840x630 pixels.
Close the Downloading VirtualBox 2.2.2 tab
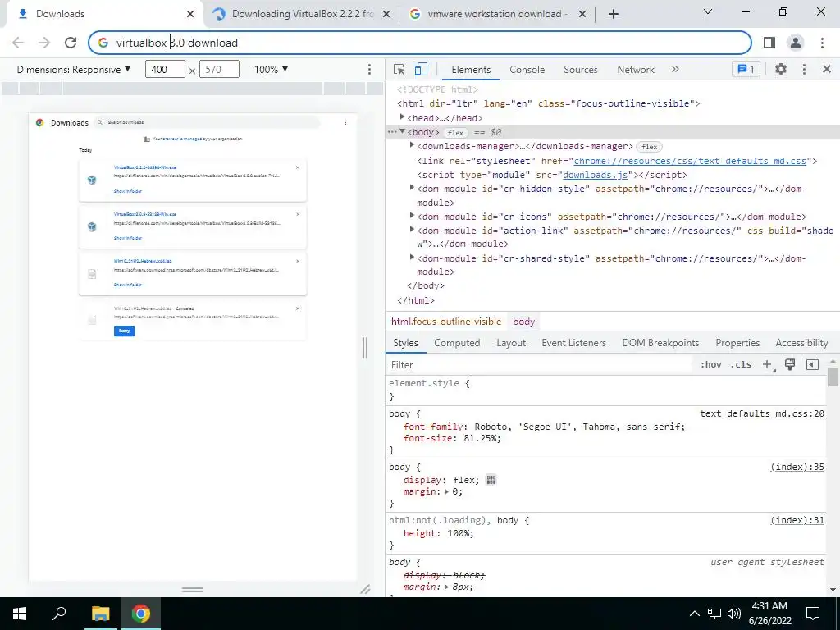coord(386,14)
